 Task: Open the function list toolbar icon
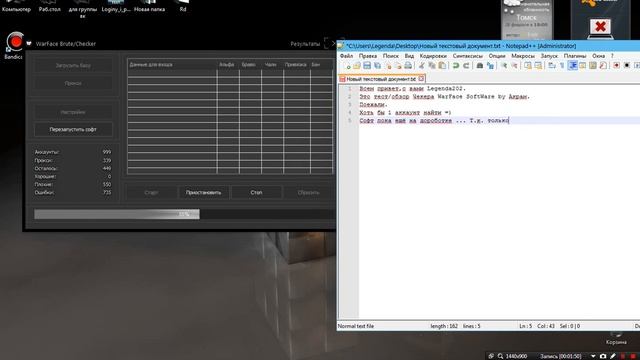[603, 66]
